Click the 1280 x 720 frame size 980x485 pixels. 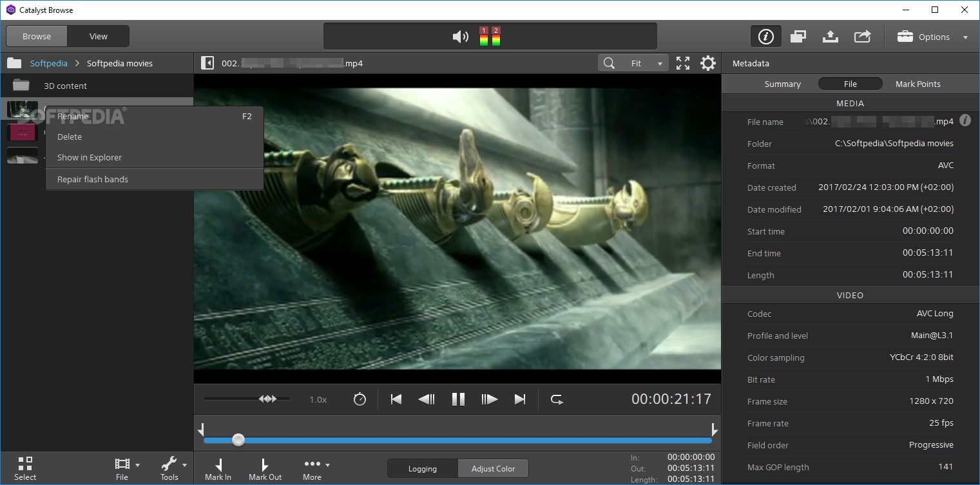pos(931,401)
